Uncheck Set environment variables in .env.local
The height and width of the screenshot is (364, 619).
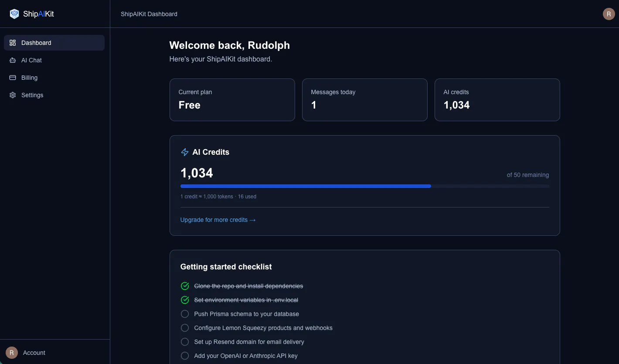coord(185,300)
